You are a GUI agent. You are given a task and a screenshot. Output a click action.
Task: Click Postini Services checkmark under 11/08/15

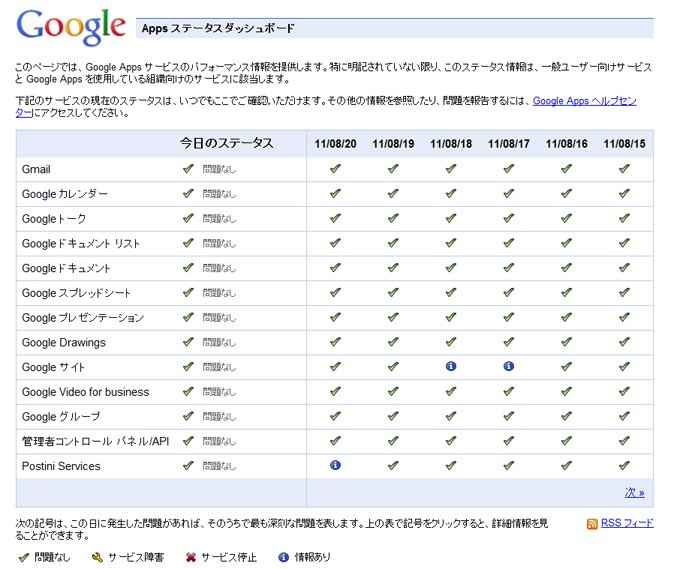pyautogui.click(x=624, y=465)
